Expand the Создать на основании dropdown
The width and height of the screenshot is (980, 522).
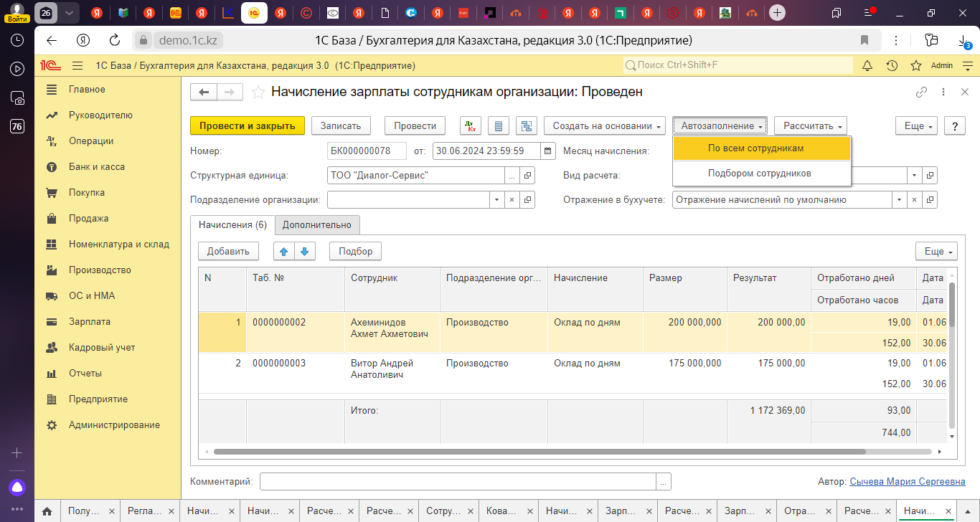click(604, 125)
